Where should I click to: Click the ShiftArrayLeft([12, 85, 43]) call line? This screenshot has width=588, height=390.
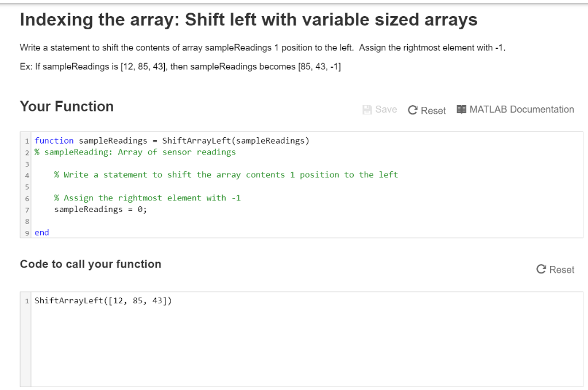103,300
